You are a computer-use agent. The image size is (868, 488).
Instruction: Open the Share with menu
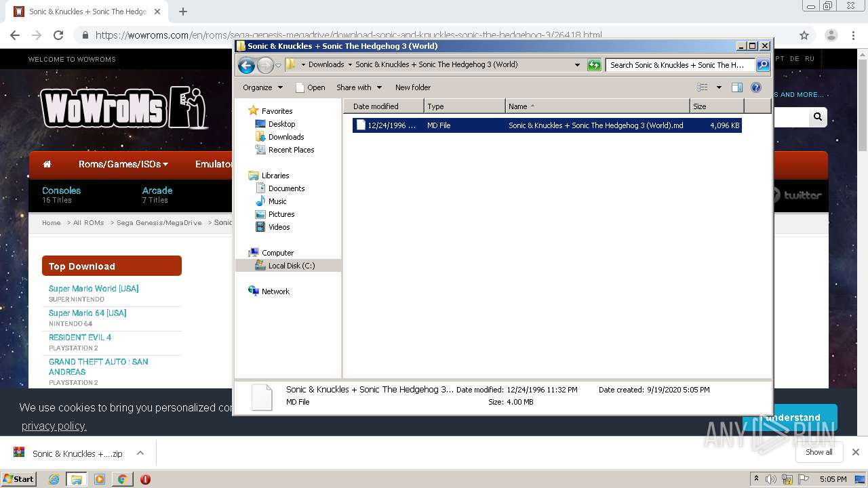click(x=359, y=87)
